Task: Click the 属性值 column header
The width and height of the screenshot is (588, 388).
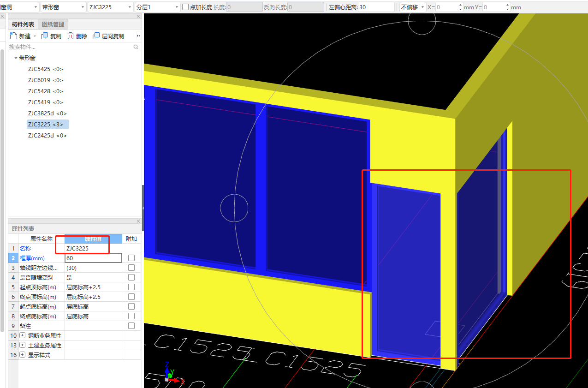Action: pyautogui.click(x=93, y=239)
